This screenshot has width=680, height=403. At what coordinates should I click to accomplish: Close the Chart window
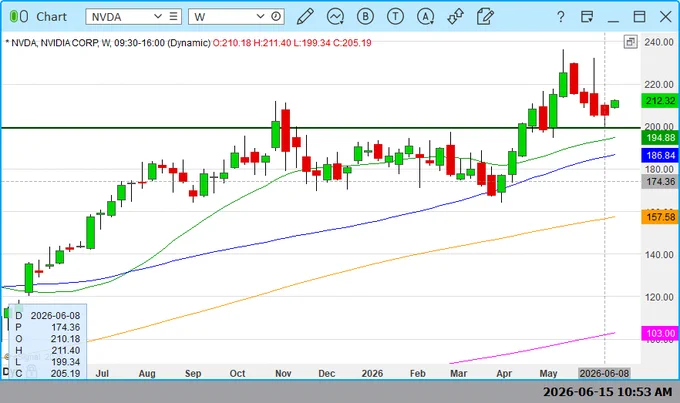click(x=666, y=17)
